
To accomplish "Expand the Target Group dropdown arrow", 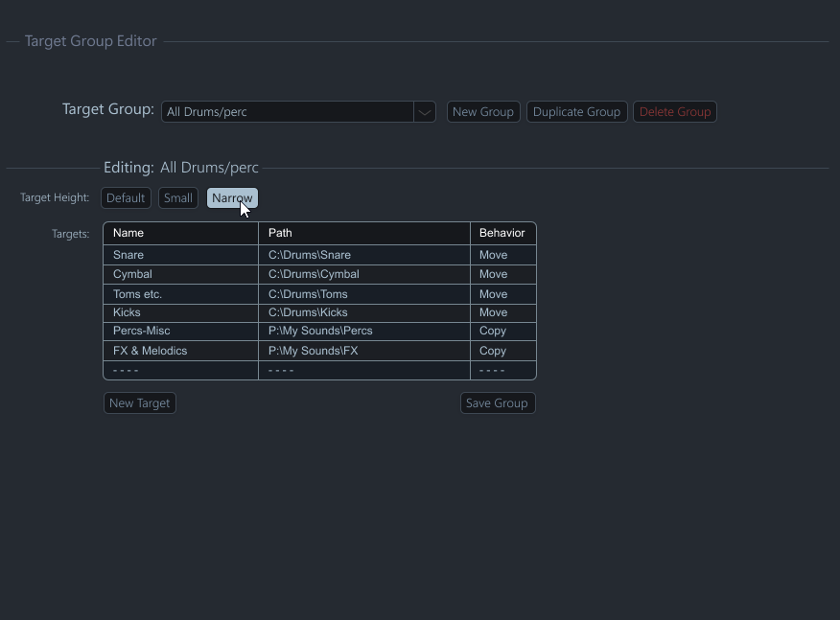I will [x=424, y=112].
